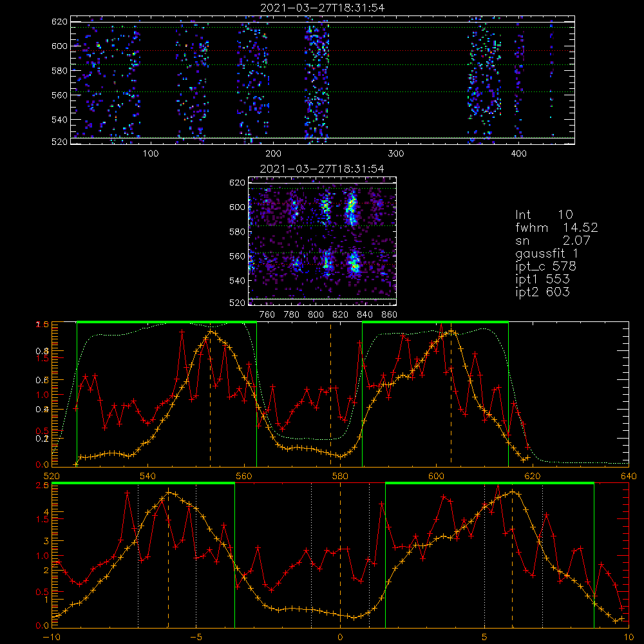Click dashed orange marker at 603 in profile plot

coord(451,394)
